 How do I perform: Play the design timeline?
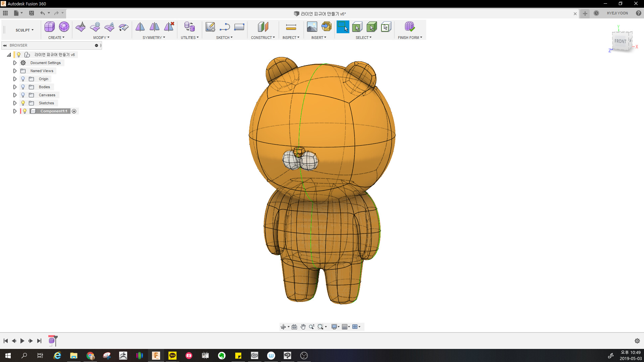[x=22, y=341]
